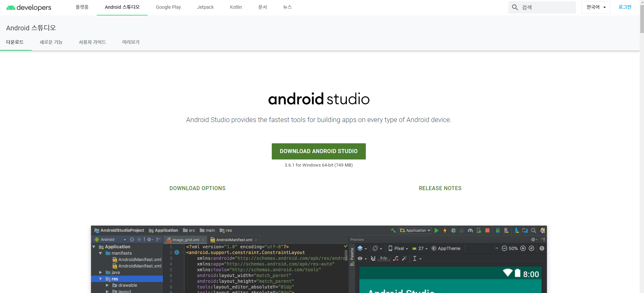The image size is (644, 293).
Task: Click the AppTheme selector in Preview
Action: pos(446,248)
